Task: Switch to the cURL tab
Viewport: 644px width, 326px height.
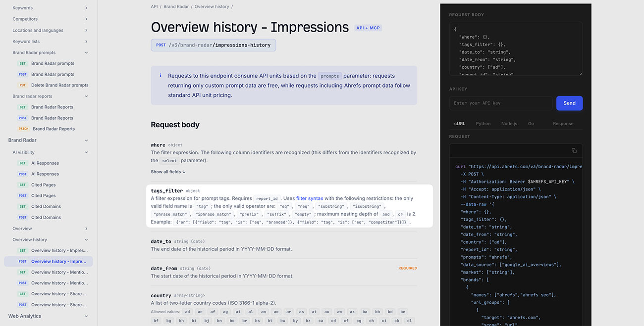Action: 460,124
